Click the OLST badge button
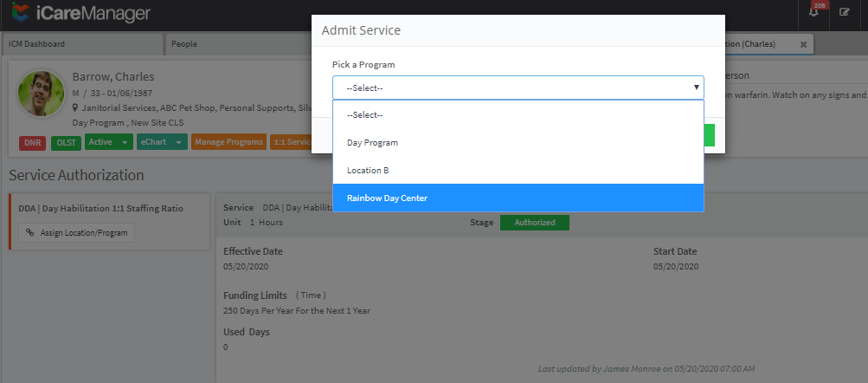This screenshot has width=868, height=383. coord(66,143)
